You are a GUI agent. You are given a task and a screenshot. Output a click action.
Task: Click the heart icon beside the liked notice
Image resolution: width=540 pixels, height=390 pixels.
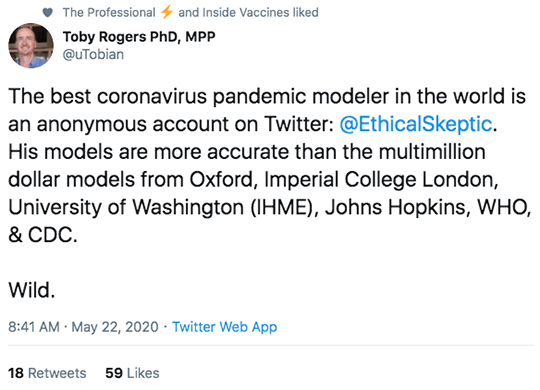(x=48, y=13)
